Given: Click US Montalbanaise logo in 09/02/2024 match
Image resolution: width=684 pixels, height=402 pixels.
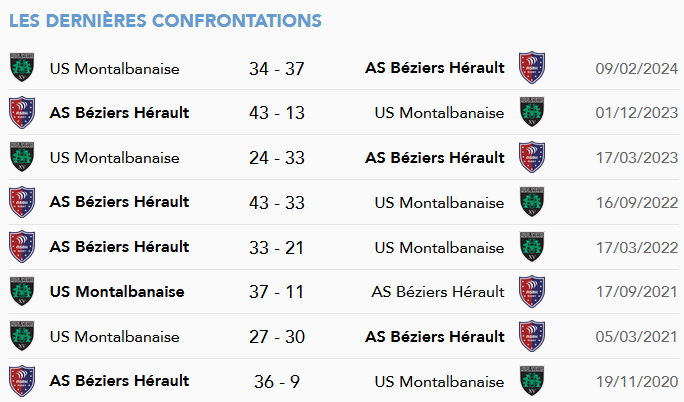Looking at the screenshot, I should pos(22,68).
